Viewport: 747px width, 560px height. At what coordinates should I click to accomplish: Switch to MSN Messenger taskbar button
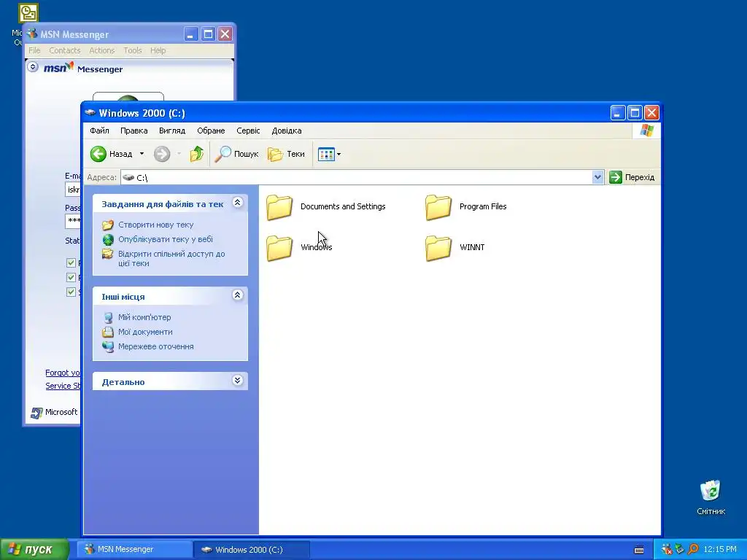coord(135,550)
